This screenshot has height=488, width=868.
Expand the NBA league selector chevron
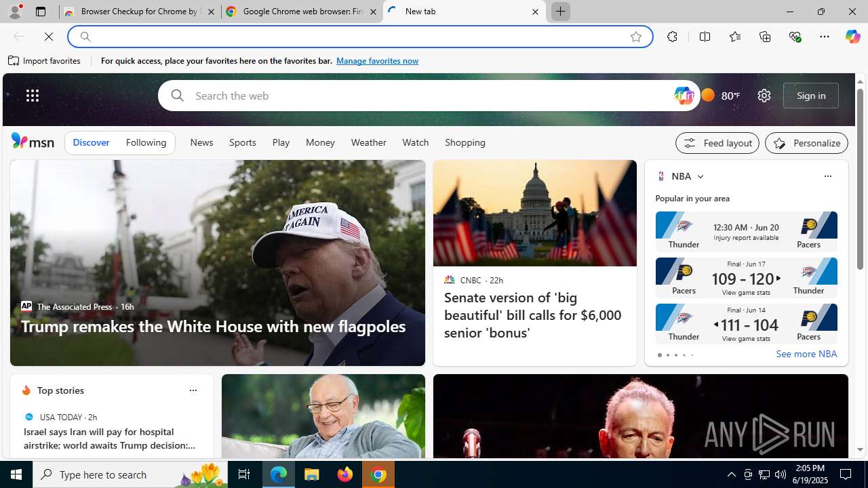point(700,176)
